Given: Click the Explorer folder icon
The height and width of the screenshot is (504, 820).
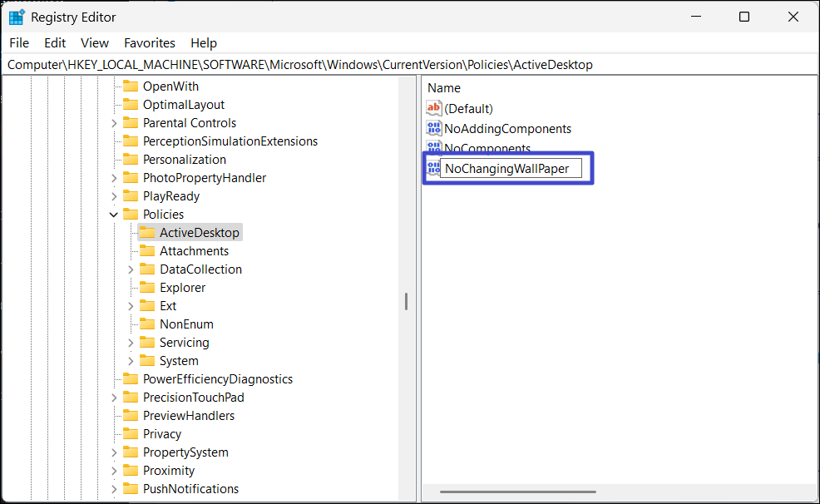Looking at the screenshot, I should (x=147, y=288).
